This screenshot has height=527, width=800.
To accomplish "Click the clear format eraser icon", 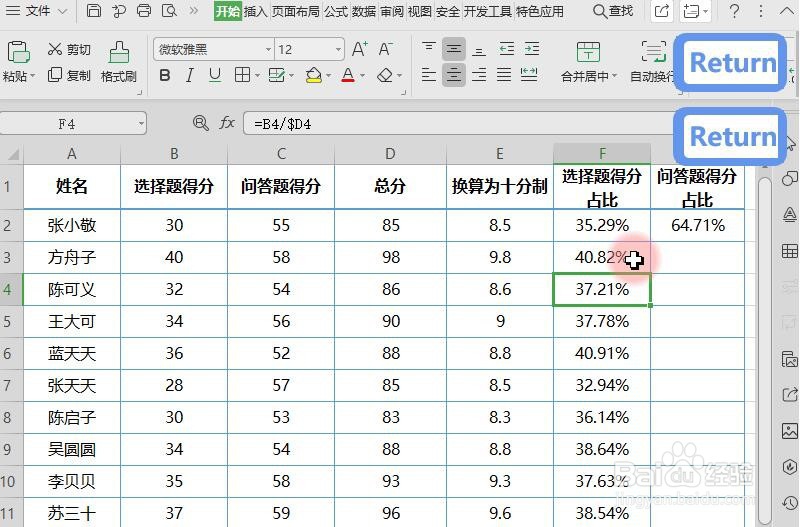I will (385, 76).
